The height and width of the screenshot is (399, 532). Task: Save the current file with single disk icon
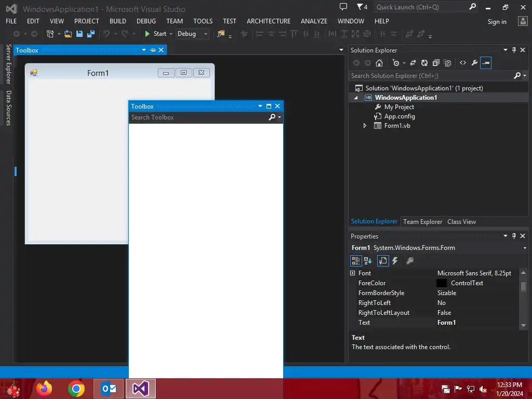(79, 34)
